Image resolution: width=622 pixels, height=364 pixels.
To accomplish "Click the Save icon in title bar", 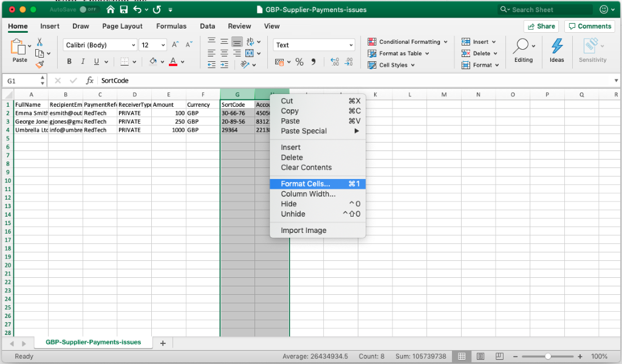I will point(124,10).
